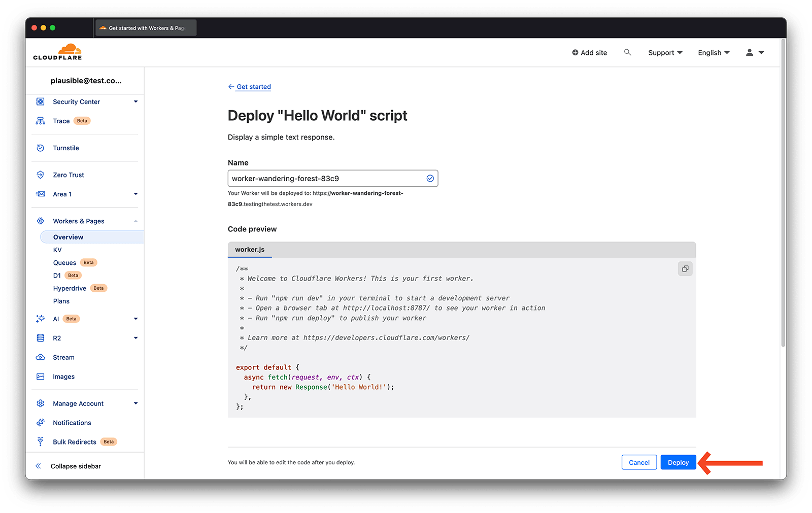Click the Notifications megaphone icon
Viewport: 812px width, 513px height.
click(41, 423)
